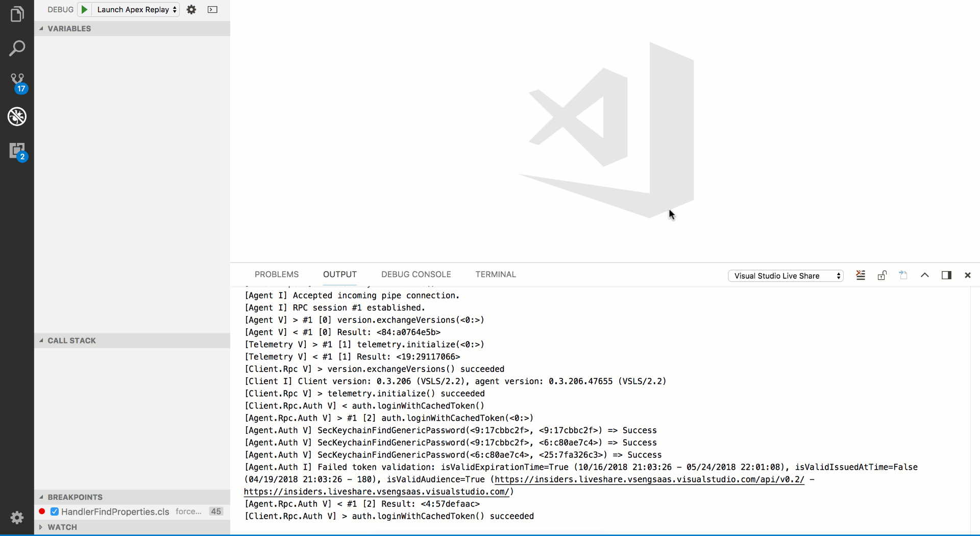Toggle output scroll lock
The image size is (980, 536).
coord(882,275)
